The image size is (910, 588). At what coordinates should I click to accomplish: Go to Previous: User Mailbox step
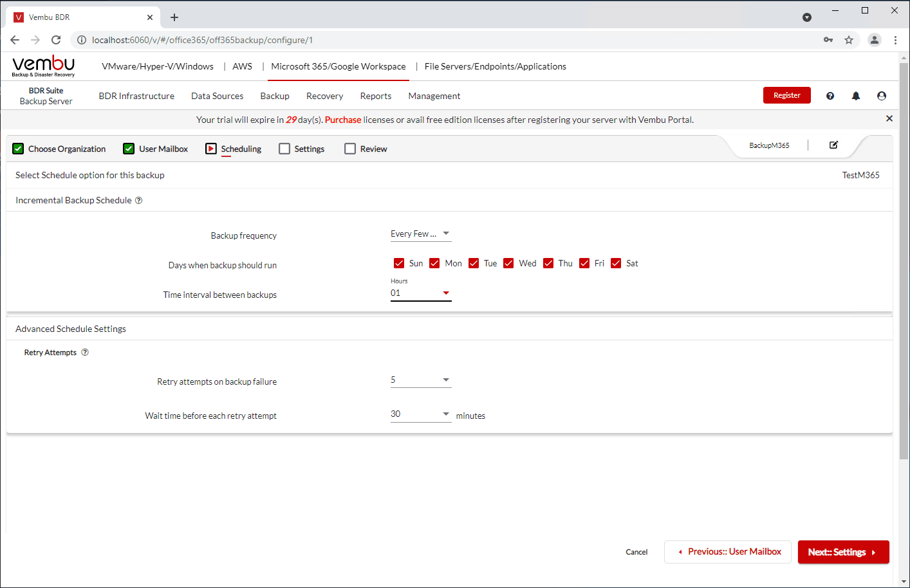coord(728,552)
